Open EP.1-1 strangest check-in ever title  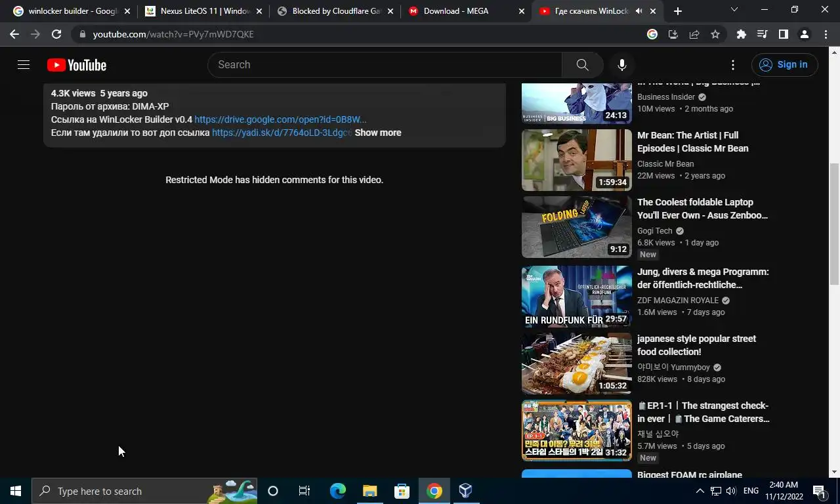point(703,412)
